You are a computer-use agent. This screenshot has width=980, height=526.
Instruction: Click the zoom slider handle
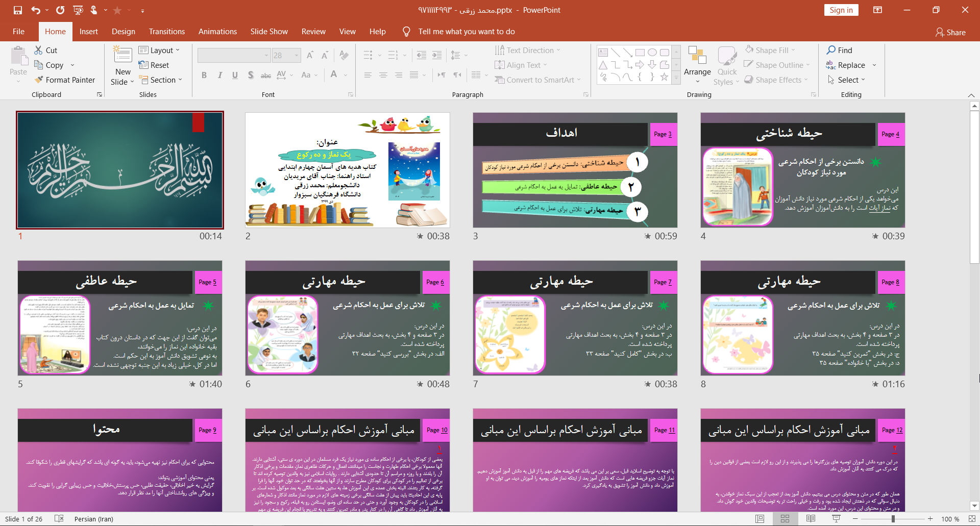[893, 519]
